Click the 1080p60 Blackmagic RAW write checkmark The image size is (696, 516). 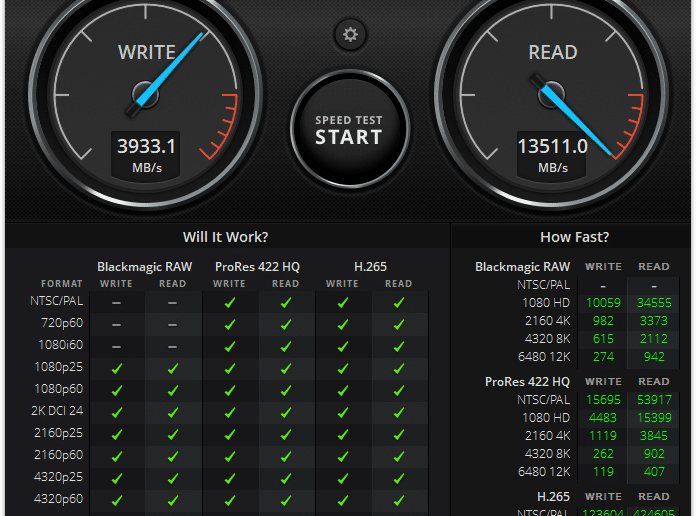click(x=117, y=391)
